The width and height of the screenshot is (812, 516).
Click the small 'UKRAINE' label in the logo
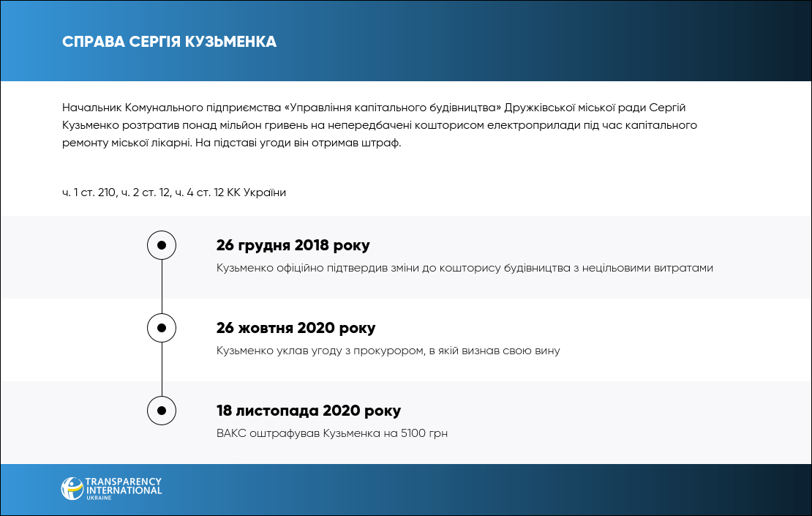[100, 497]
